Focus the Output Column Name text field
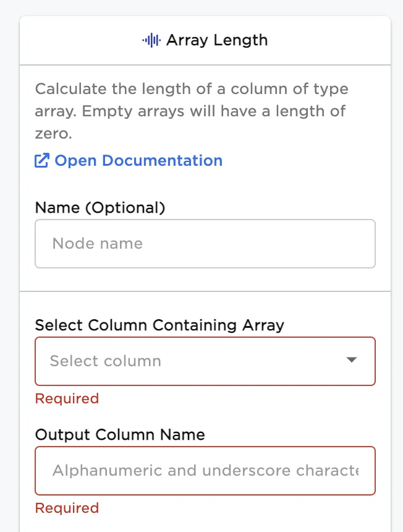 (x=205, y=471)
